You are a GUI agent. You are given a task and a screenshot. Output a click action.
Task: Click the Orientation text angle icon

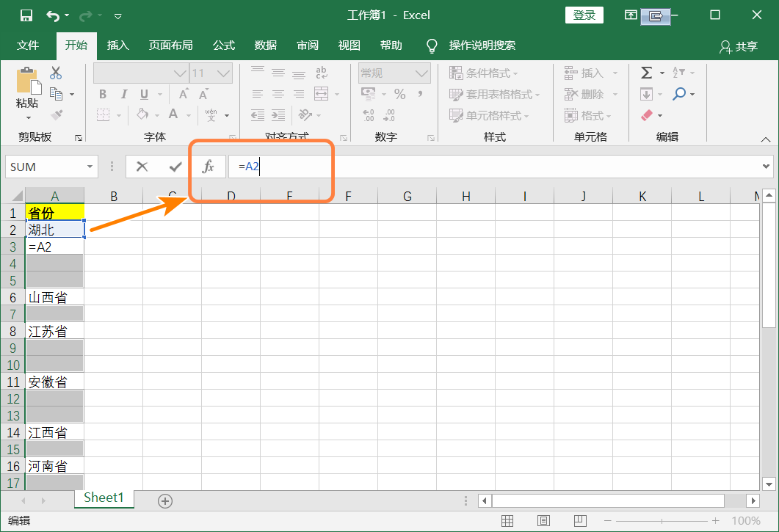(305, 115)
